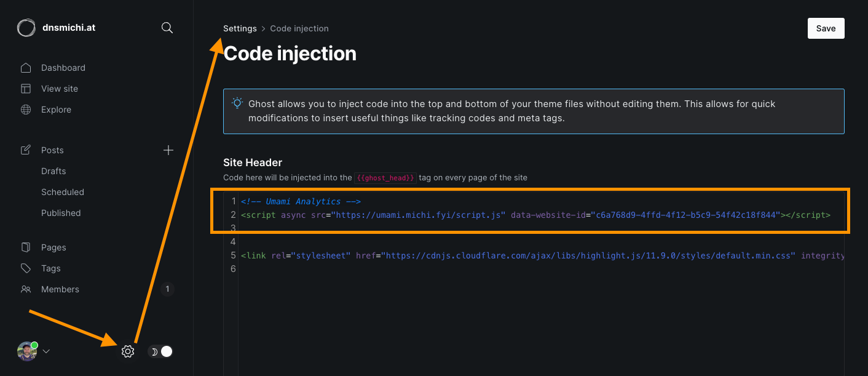The height and width of the screenshot is (376, 868).
Task: Click the Umami script line in editor
Action: point(535,215)
